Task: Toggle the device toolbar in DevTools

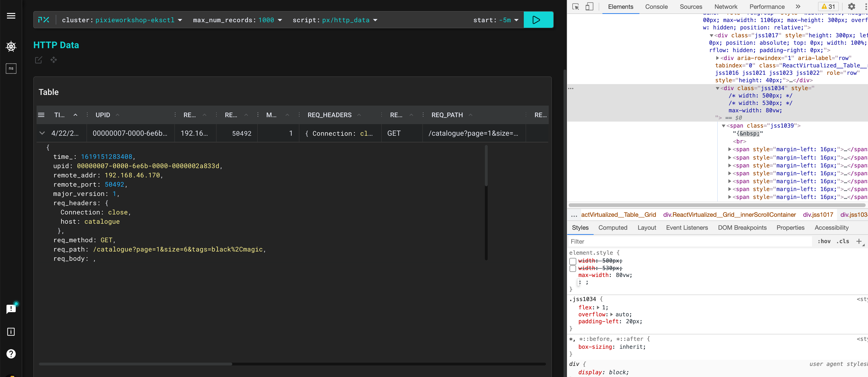Action: [589, 7]
